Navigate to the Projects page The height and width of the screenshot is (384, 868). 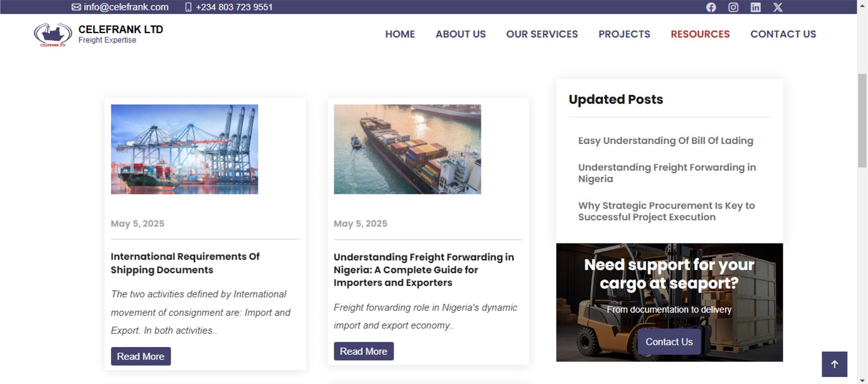[x=624, y=34]
